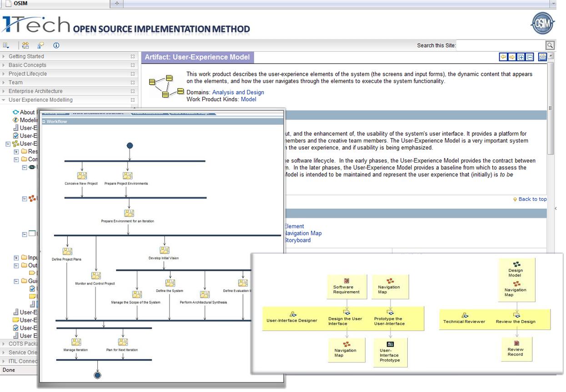Screen dimensions: 566x392
Task: Open a new browser tab with the plus button
Action: click(117, 4)
